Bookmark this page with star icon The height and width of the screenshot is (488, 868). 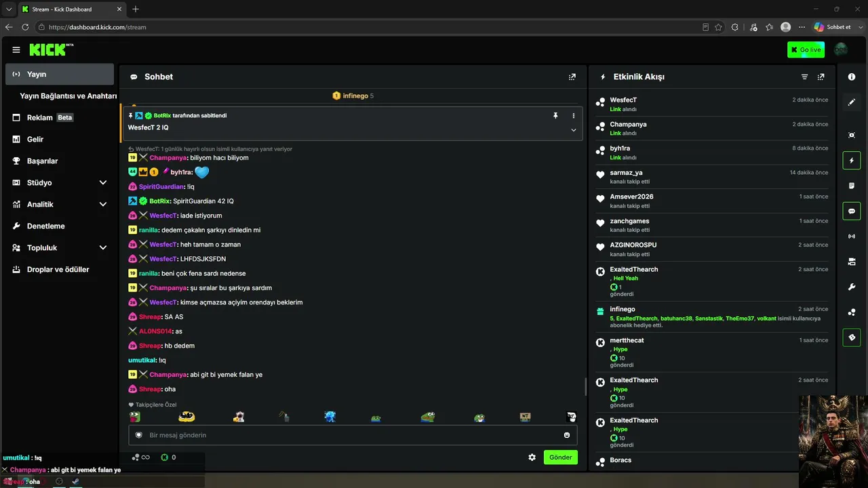[719, 27]
